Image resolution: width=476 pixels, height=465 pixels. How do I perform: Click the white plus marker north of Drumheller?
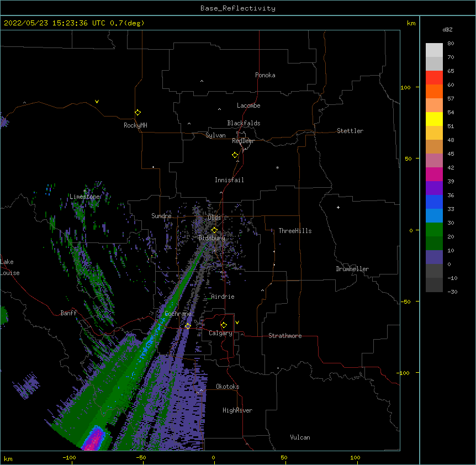pos(338,207)
